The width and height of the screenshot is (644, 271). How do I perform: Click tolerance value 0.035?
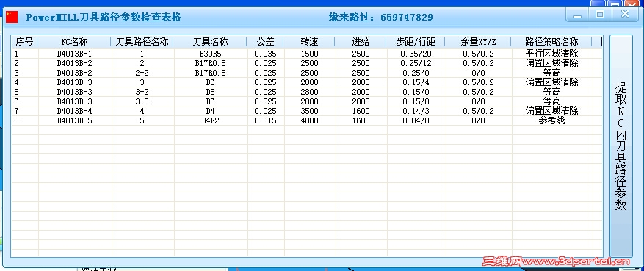[x=265, y=54]
